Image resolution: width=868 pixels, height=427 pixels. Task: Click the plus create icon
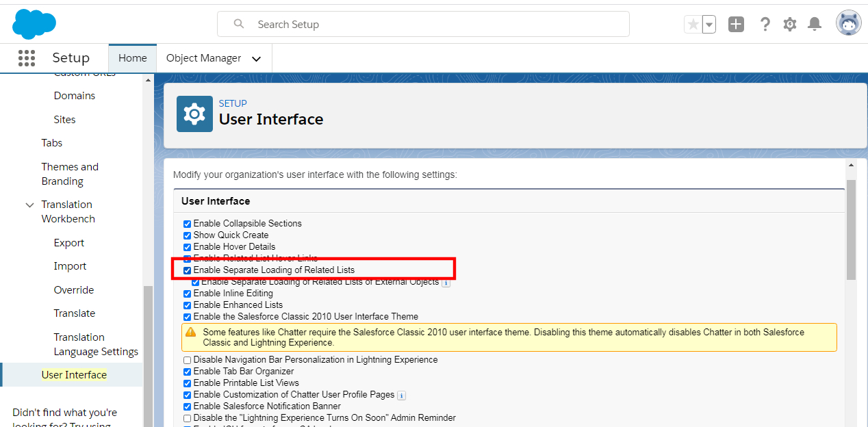pyautogui.click(x=736, y=23)
